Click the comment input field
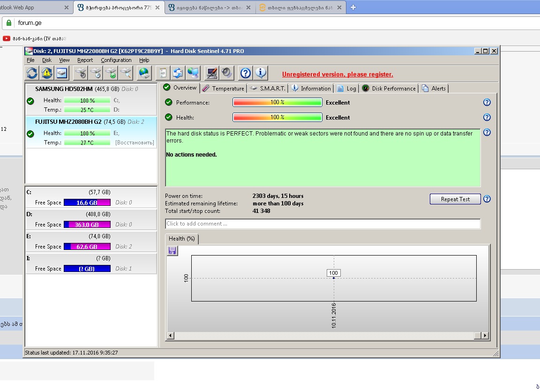 point(322,224)
